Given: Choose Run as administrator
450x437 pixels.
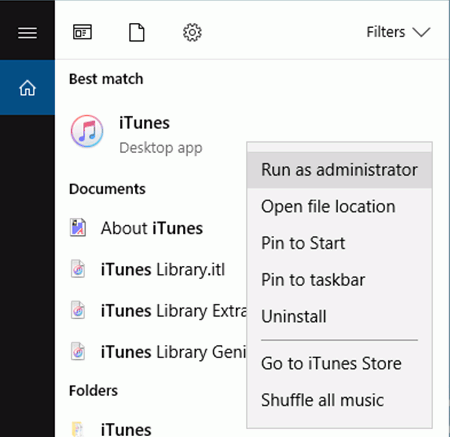Looking at the screenshot, I should point(339,170).
